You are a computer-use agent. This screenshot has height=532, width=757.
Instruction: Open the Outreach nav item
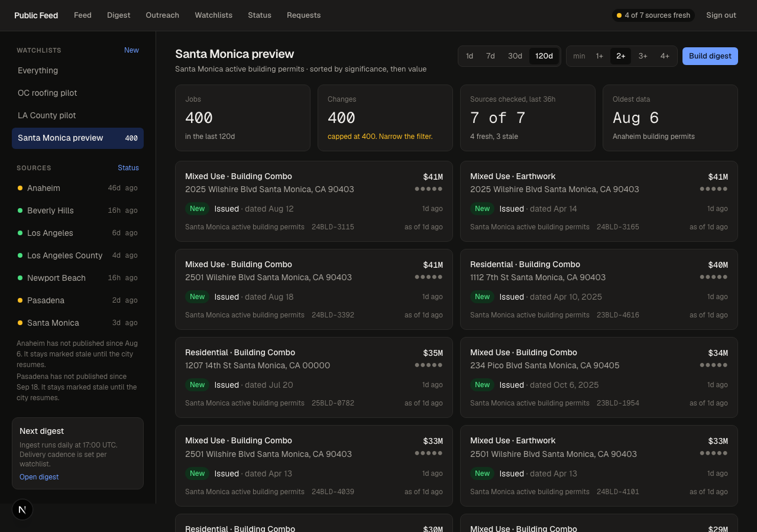pos(163,15)
